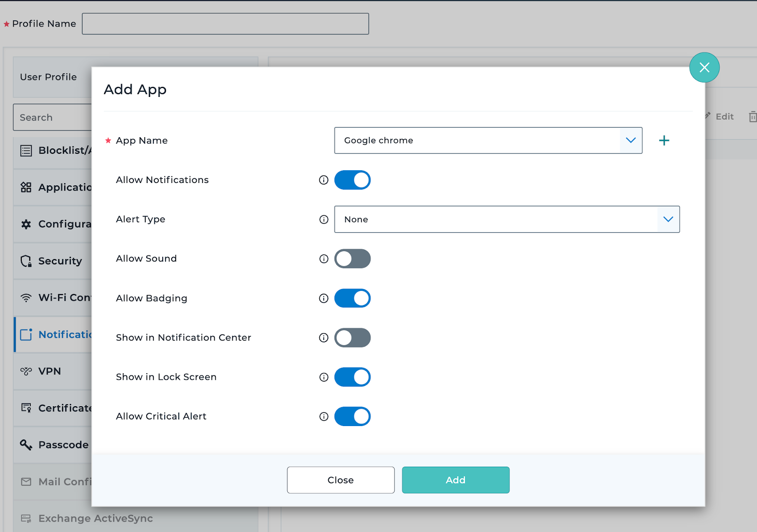Viewport: 757px width, 532px height.
Task: Close the dialog with the teal X button
Action: pos(704,68)
